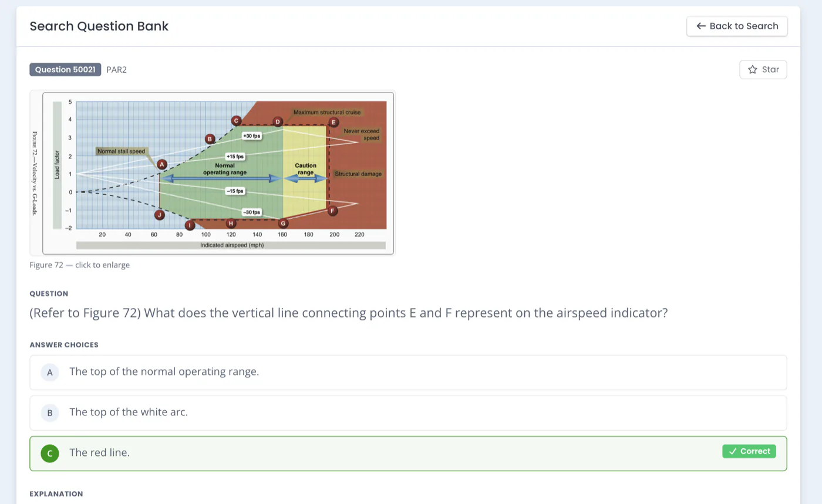Click the checkmark icon in Correct badge
This screenshot has width=822, height=504.
pyautogui.click(x=732, y=451)
